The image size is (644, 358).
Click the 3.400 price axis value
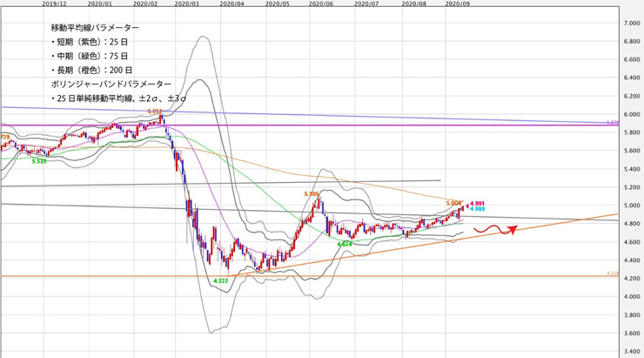632,351
